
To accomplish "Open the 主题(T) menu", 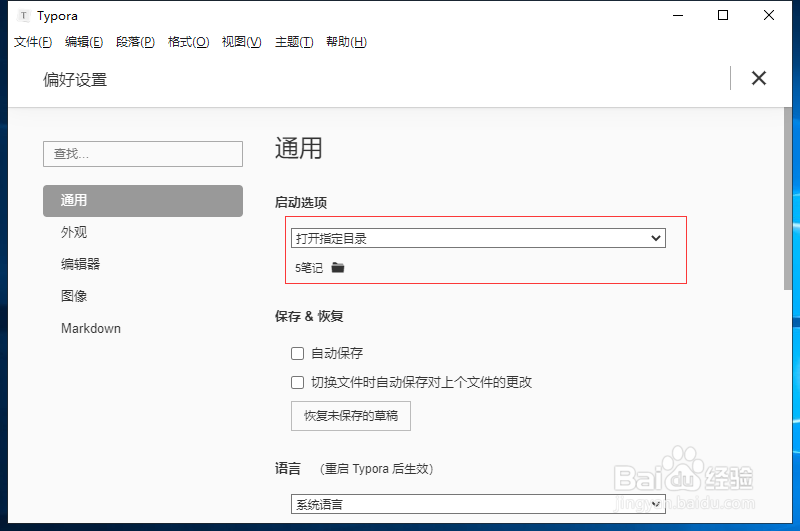I will [x=294, y=42].
